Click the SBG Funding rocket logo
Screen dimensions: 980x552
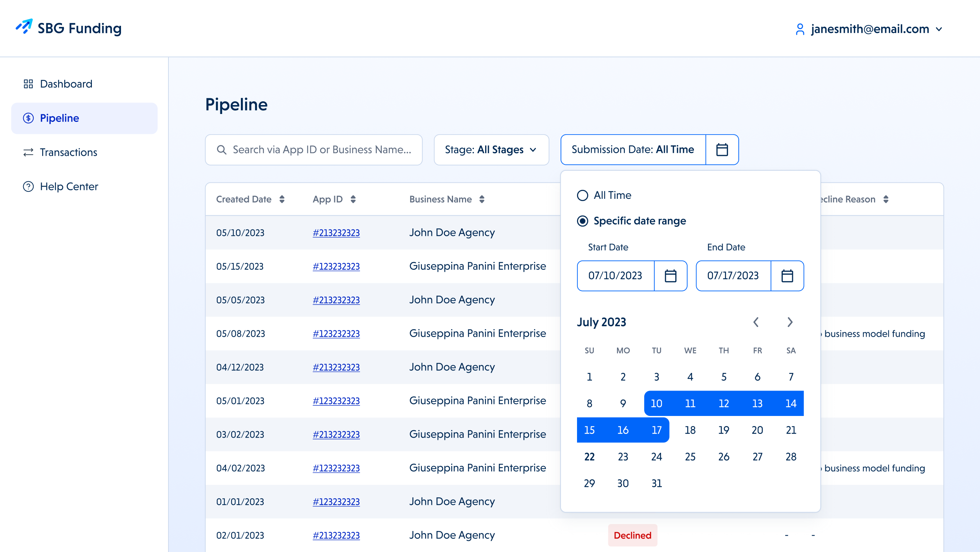tap(24, 27)
